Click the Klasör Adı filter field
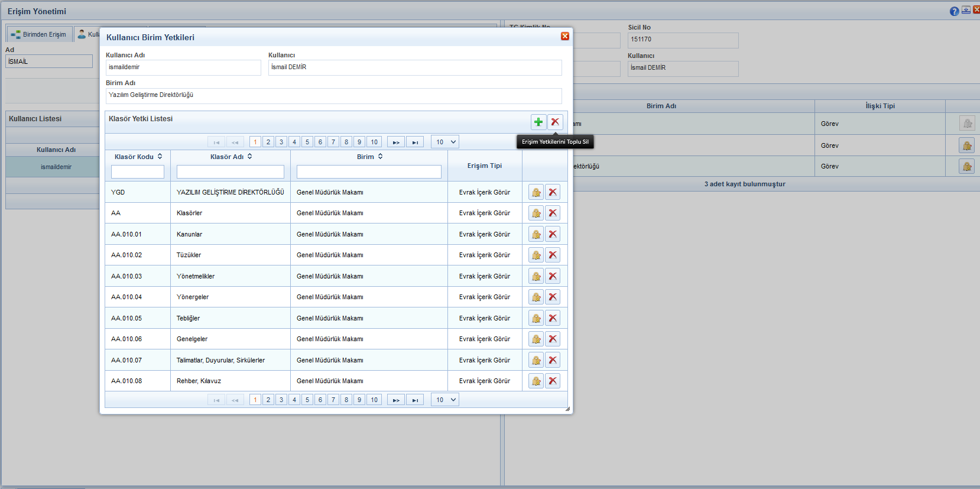 pos(230,171)
